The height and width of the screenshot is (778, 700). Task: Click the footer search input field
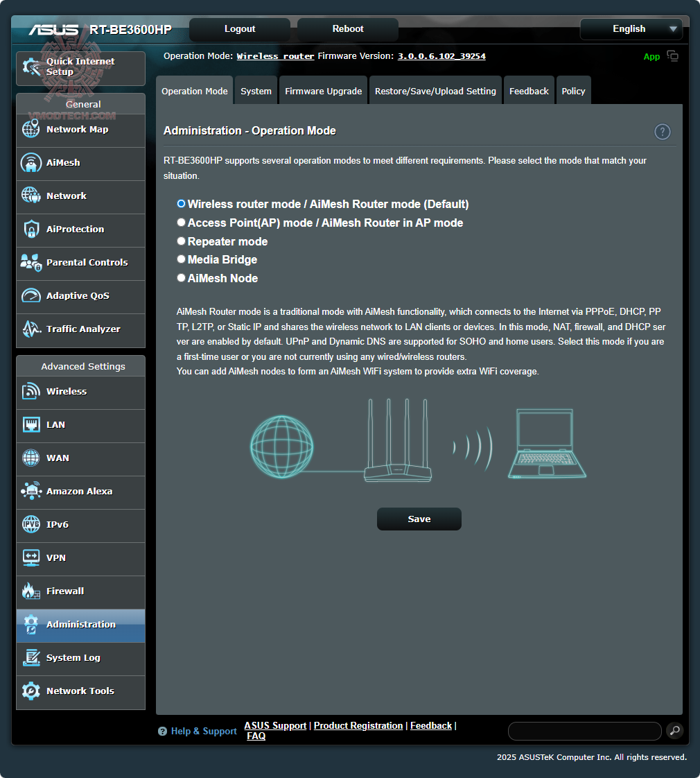[x=584, y=731]
